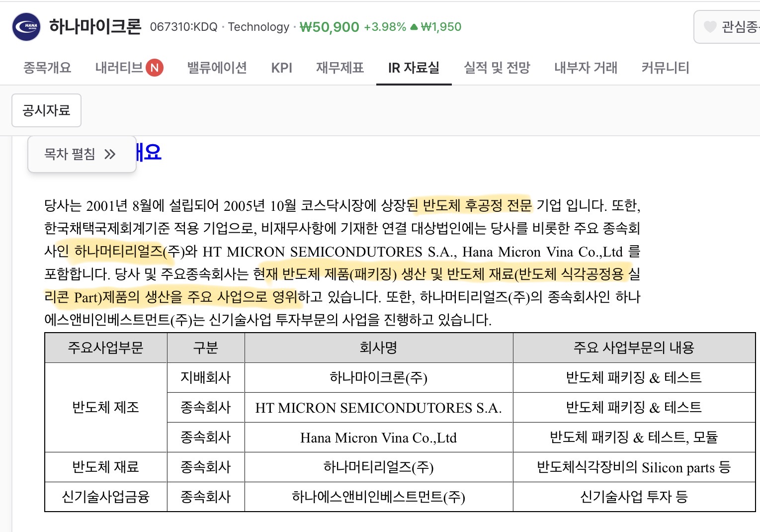Click the 하나마이크론(주) table cell
This screenshot has height=532, width=760.
[379, 378]
